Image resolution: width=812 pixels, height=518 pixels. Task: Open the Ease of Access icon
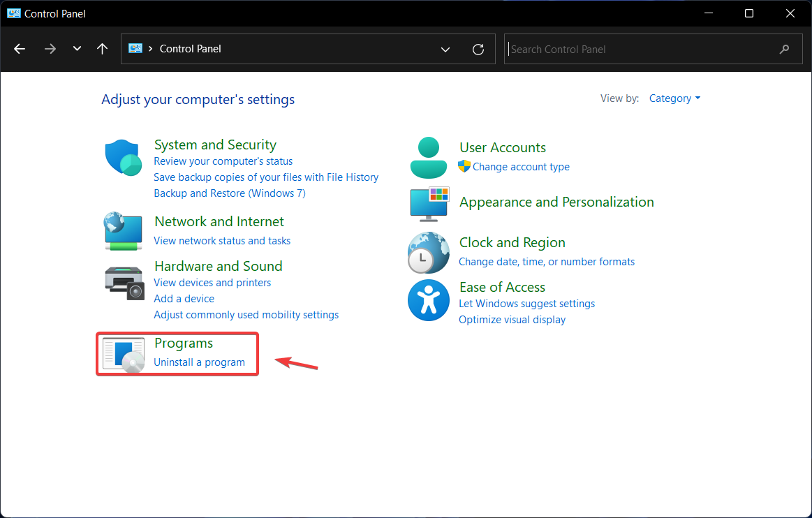coord(428,300)
